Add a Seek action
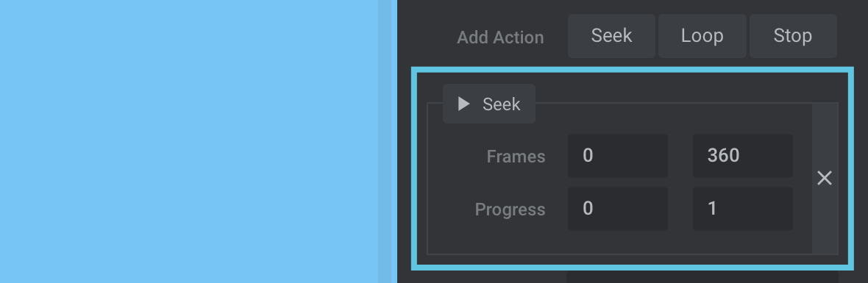 pyautogui.click(x=611, y=36)
